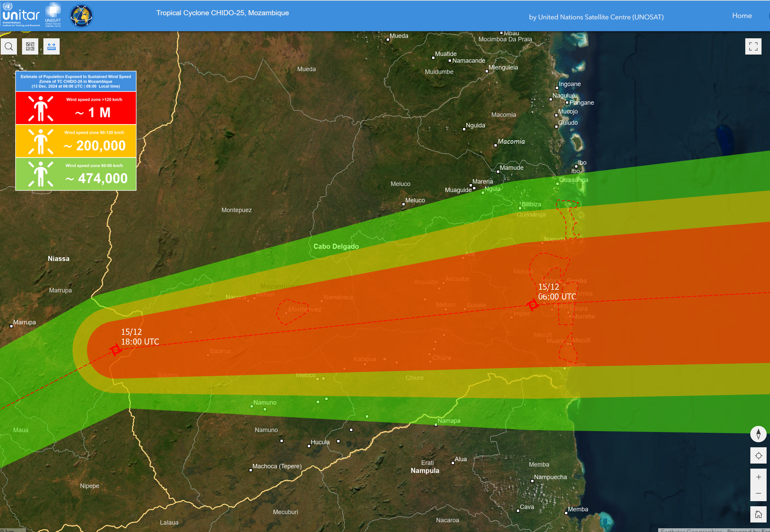This screenshot has width=770, height=532.
Task: Enter fullscreen map mode
Action: pos(754,46)
